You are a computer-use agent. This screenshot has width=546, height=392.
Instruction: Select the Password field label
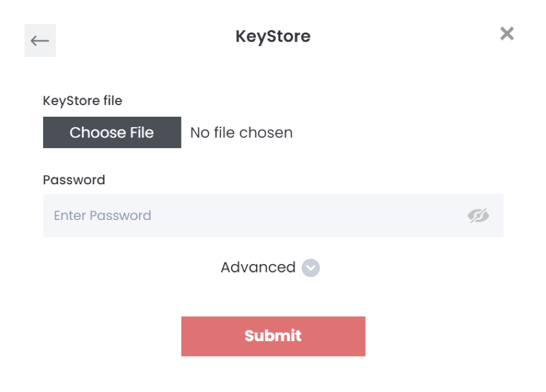coord(74,180)
